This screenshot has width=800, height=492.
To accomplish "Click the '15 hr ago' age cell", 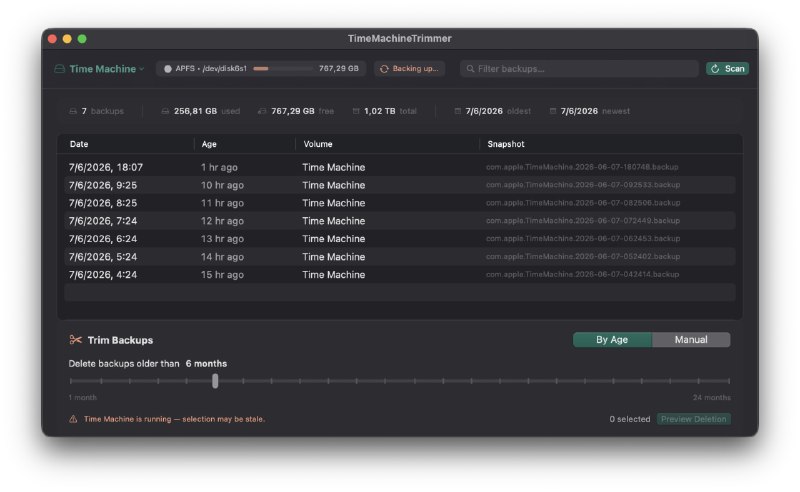I will click(222, 275).
